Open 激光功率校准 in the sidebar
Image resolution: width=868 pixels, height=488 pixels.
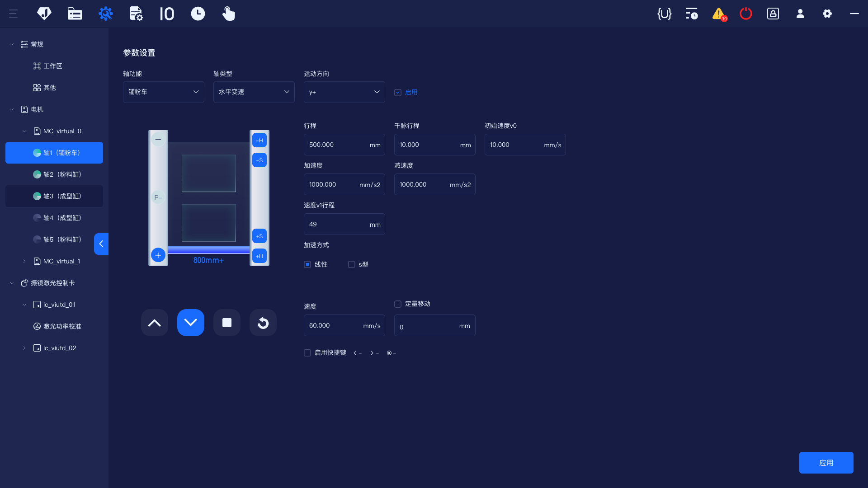tap(62, 326)
